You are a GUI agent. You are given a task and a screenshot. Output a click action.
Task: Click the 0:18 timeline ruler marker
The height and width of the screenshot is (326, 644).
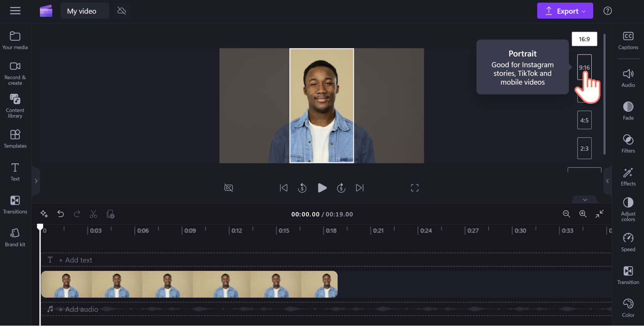click(x=331, y=231)
